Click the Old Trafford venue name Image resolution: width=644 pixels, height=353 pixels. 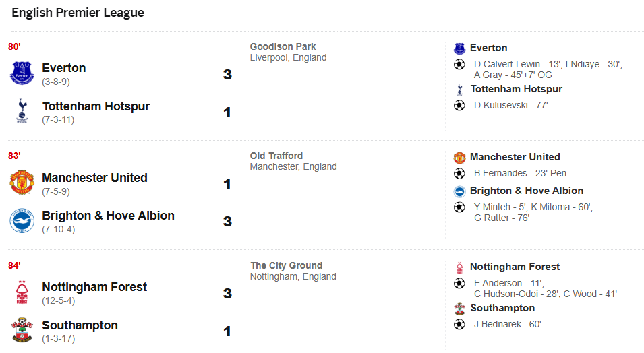click(x=276, y=156)
